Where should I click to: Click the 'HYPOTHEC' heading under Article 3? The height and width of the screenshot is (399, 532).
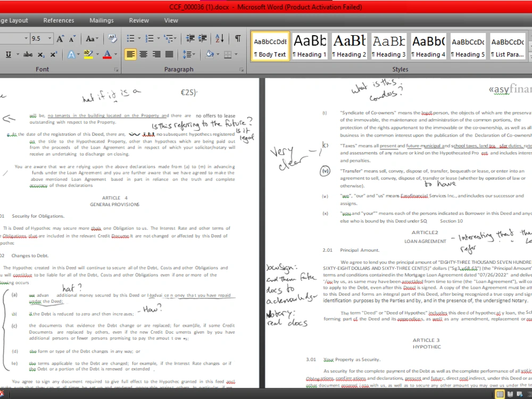pos(427,347)
